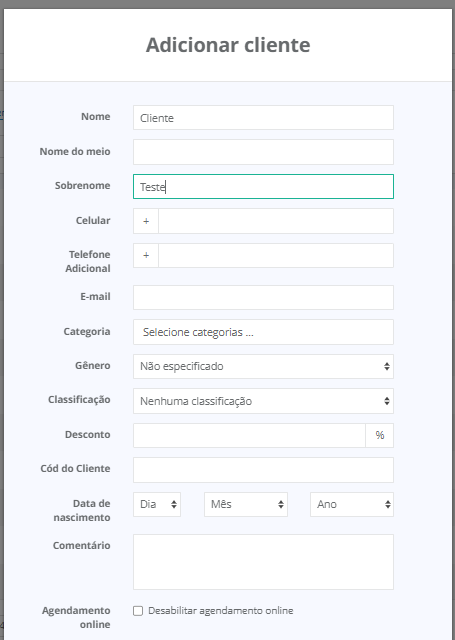This screenshot has width=455, height=640.
Task: Click the E-mail input field
Action: pyautogui.click(x=263, y=297)
